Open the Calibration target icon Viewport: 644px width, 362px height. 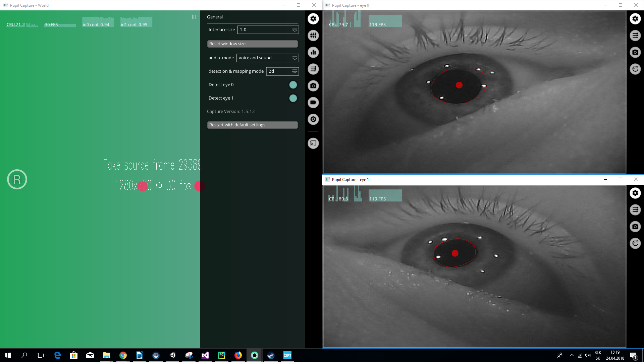pyautogui.click(x=313, y=119)
